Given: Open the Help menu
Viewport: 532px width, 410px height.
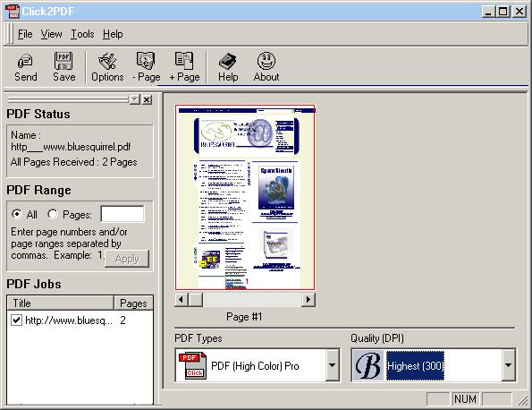Looking at the screenshot, I should click(x=113, y=34).
